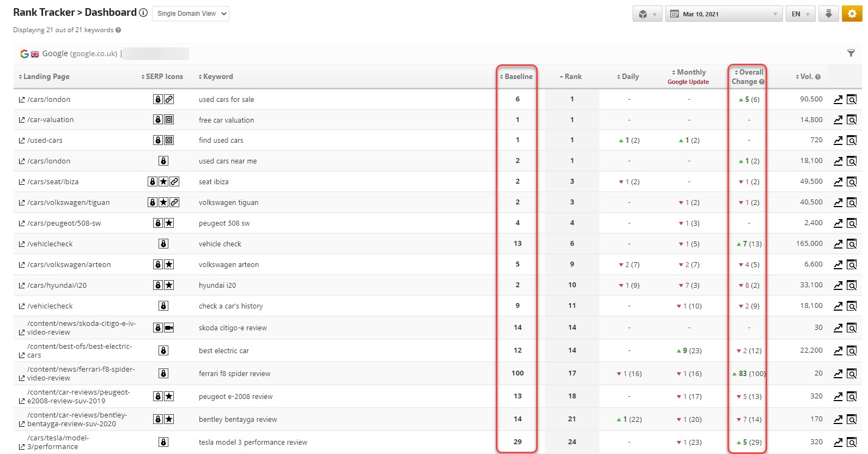
Task: Sort table by Baseline column
Action: [516, 77]
